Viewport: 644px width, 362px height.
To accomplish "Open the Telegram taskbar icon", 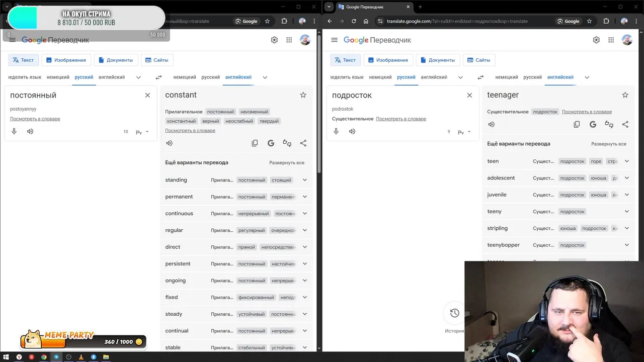I will [x=56, y=357].
